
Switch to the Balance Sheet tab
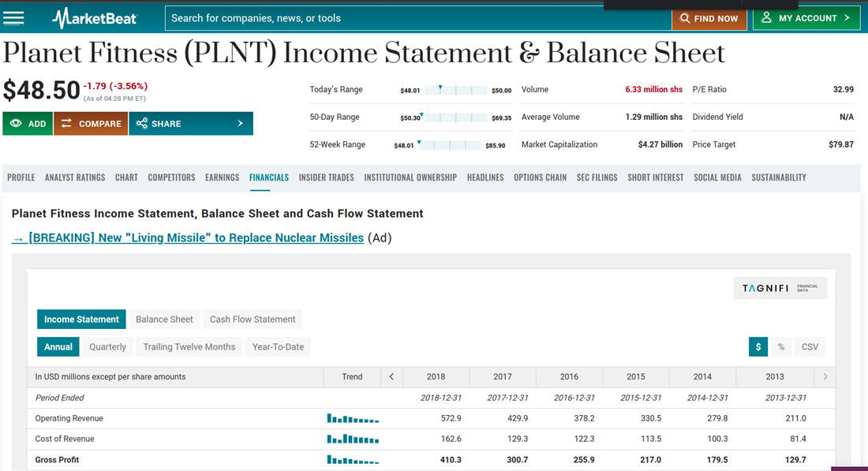point(164,320)
